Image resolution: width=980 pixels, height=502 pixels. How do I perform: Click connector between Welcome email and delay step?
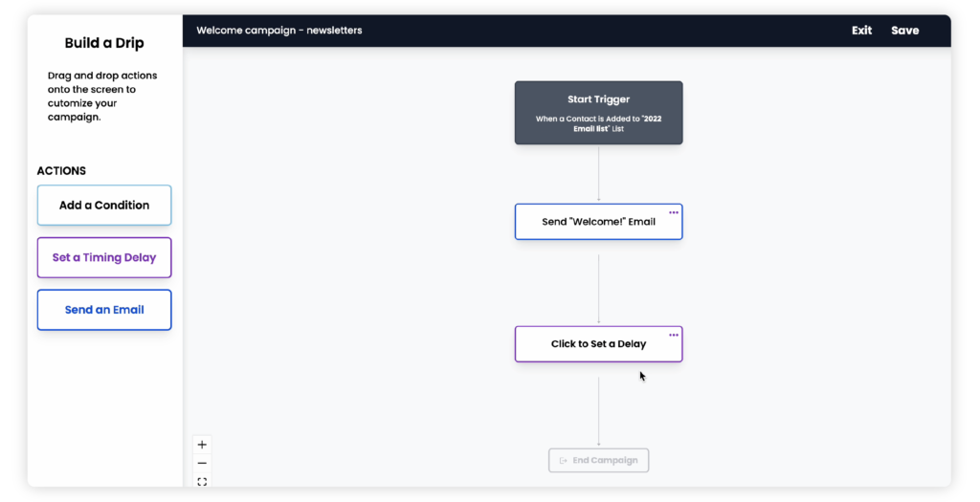coord(599,287)
